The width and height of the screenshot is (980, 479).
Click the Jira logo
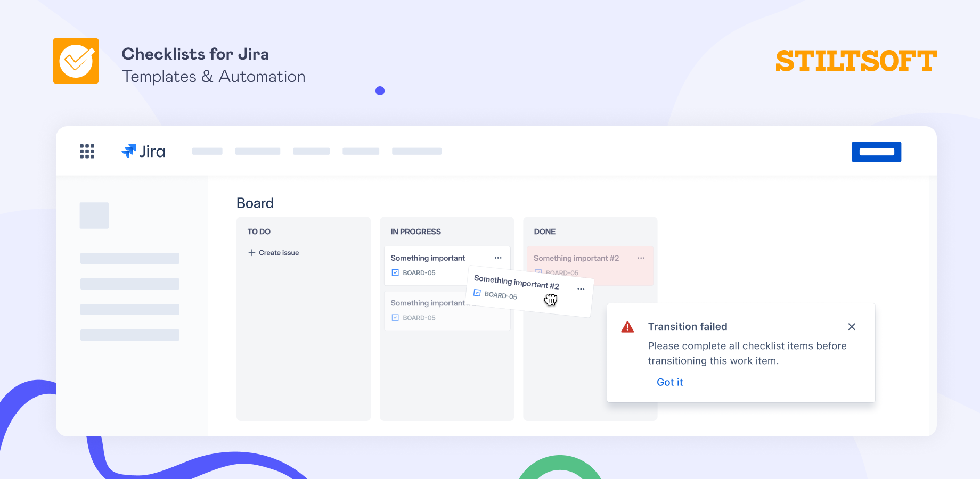[143, 151]
